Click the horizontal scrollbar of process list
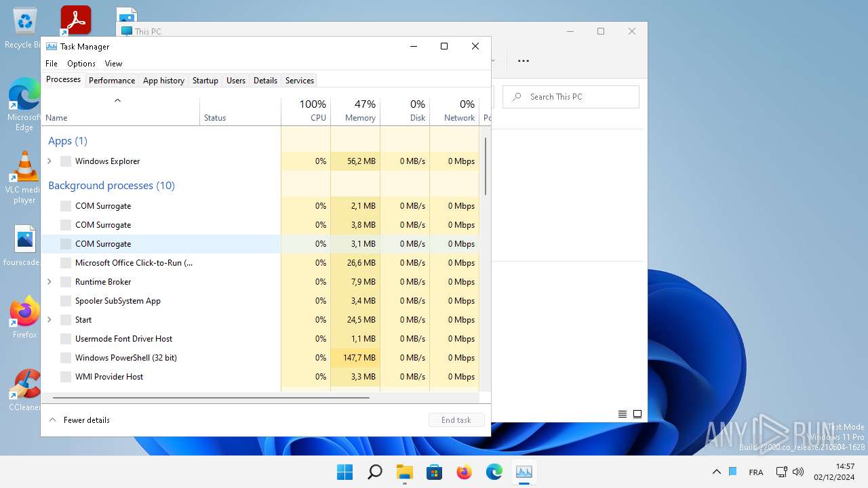The height and width of the screenshot is (488, 868). 211,398
